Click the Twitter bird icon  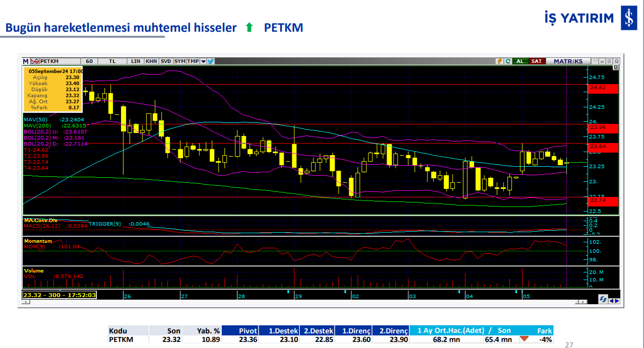(211, 61)
